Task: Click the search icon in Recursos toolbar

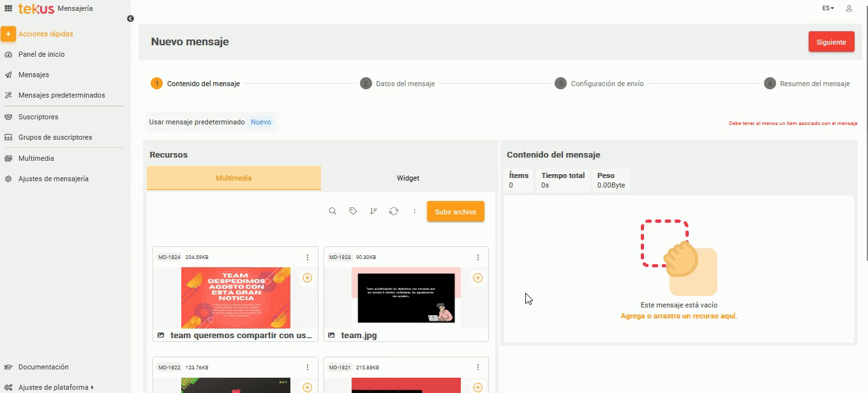Action: 333,211
